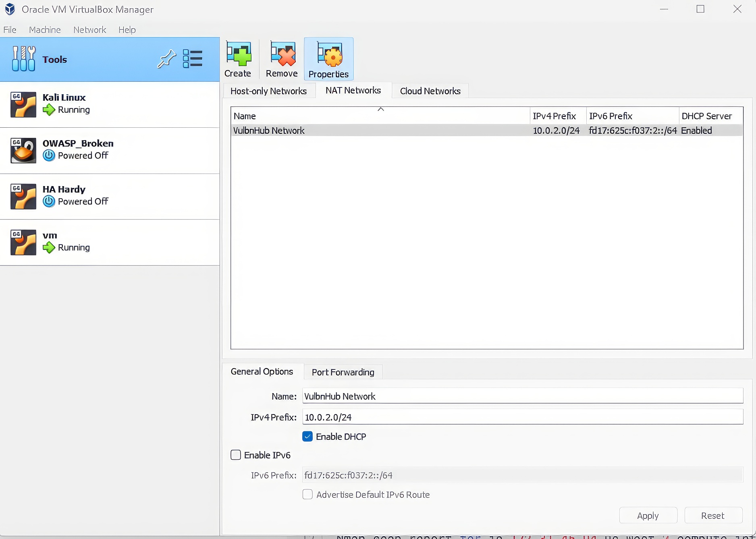
Task: Switch to the Cloud Networks tab
Action: tap(430, 91)
